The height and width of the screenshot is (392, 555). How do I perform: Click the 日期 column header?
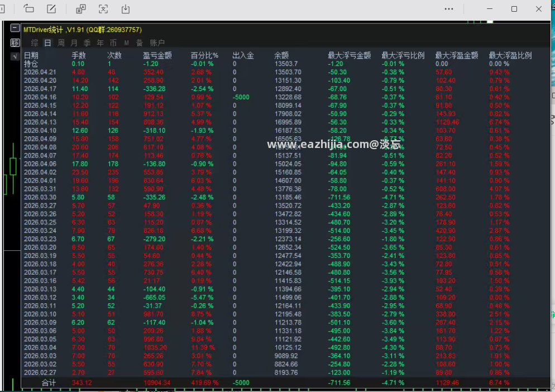click(31, 55)
